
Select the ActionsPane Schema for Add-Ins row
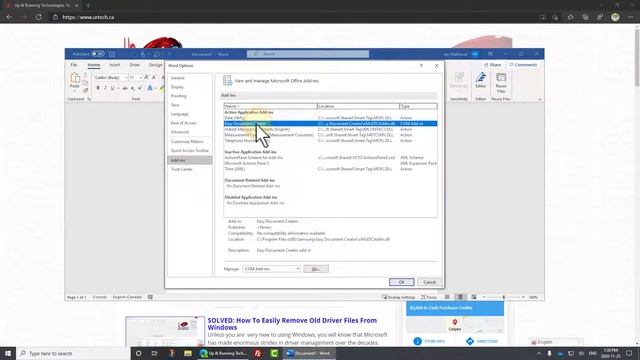330,158
